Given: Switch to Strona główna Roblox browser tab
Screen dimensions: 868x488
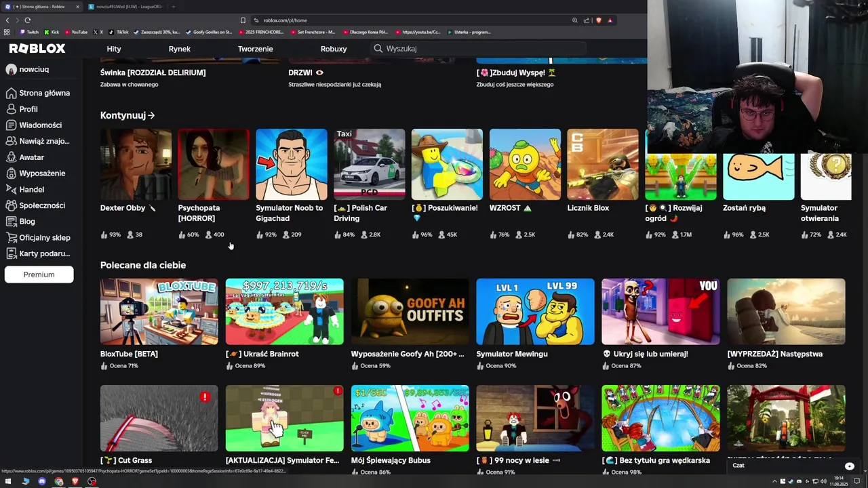Looking at the screenshot, I should [41, 7].
